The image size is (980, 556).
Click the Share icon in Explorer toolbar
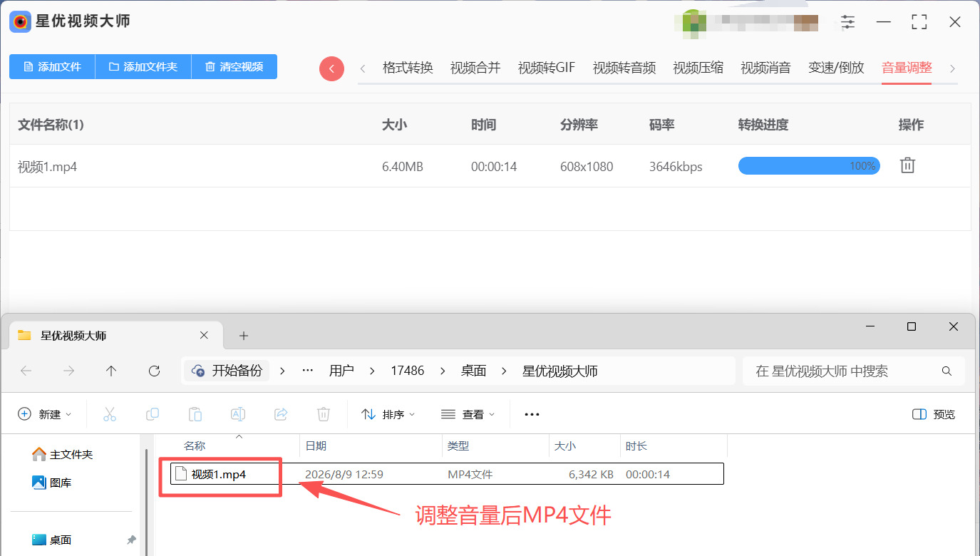tap(281, 414)
